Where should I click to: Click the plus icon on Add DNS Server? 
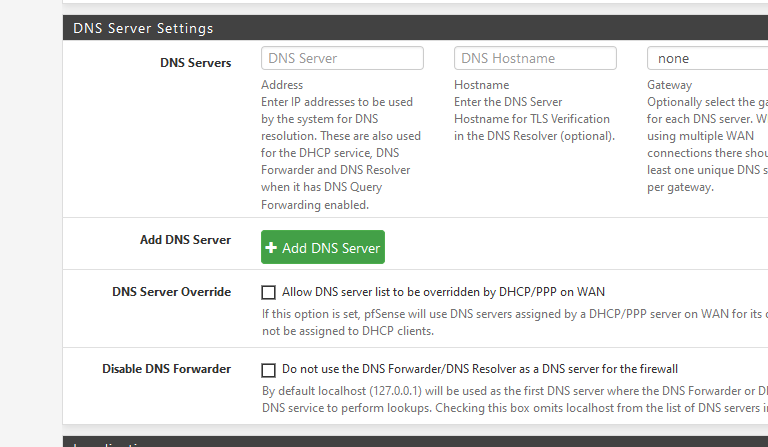click(271, 248)
